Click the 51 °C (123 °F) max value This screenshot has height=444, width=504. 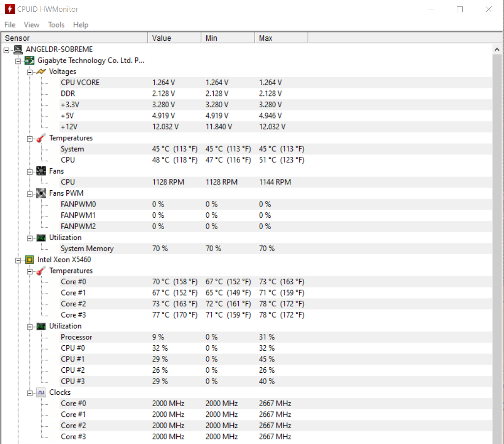pyautogui.click(x=281, y=160)
